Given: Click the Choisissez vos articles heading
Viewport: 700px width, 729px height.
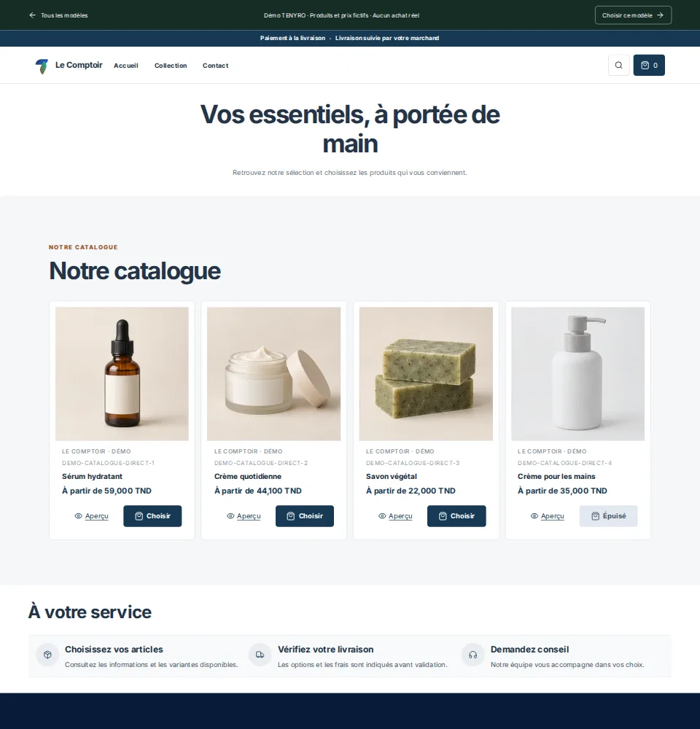Looking at the screenshot, I should pos(114,650).
